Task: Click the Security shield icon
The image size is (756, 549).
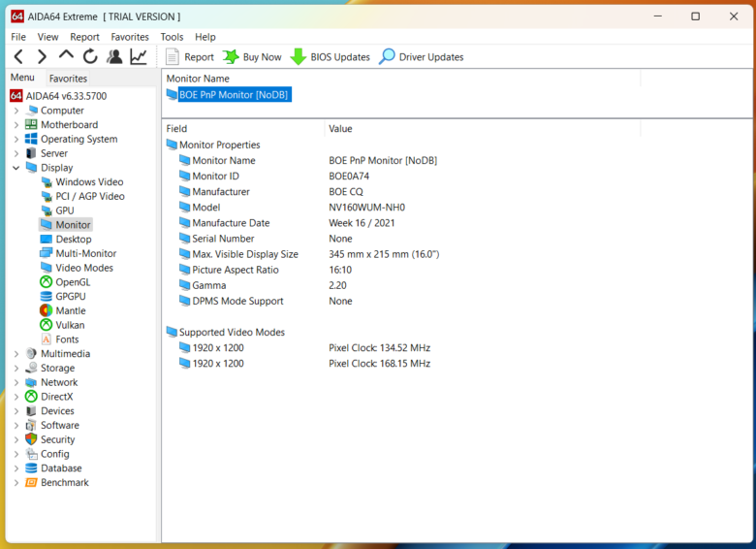Action: pos(31,439)
